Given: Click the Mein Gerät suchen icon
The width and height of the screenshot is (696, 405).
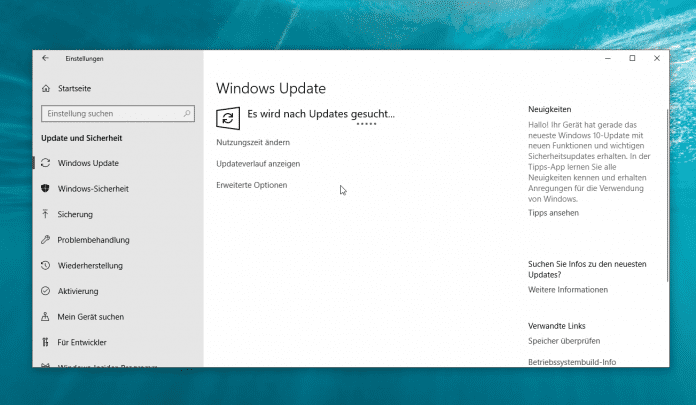Looking at the screenshot, I should (x=46, y=317).
